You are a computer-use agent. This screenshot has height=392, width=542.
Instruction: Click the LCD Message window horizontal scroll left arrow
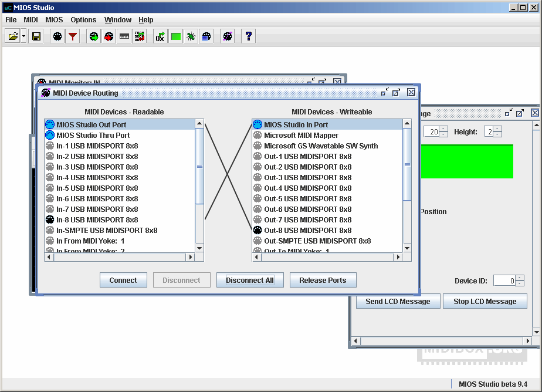coord(355,341)
